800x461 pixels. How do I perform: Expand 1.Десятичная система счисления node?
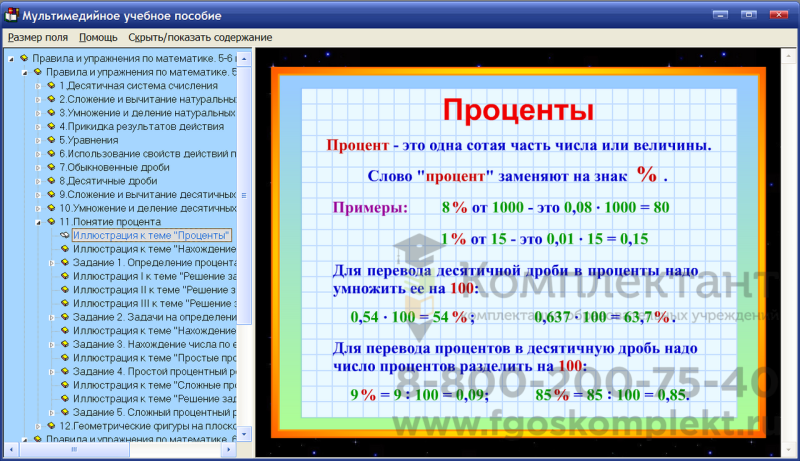click(x=38, y=86)
